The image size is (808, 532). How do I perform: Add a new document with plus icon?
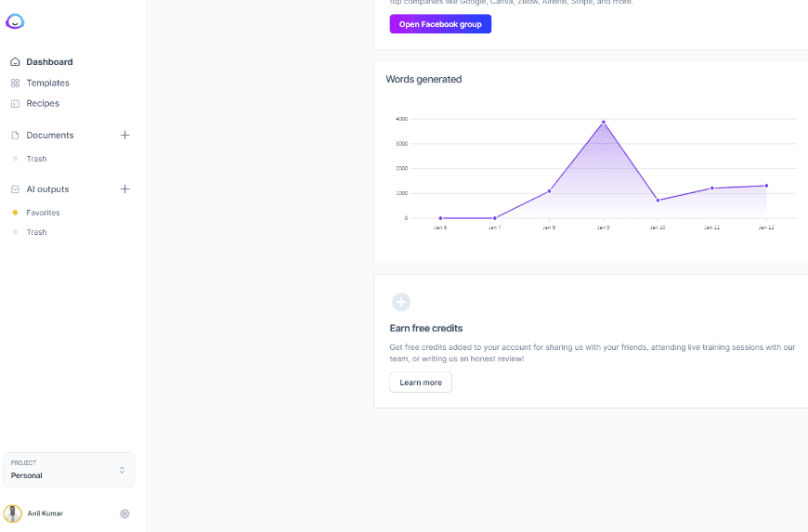tap(124, 135)
